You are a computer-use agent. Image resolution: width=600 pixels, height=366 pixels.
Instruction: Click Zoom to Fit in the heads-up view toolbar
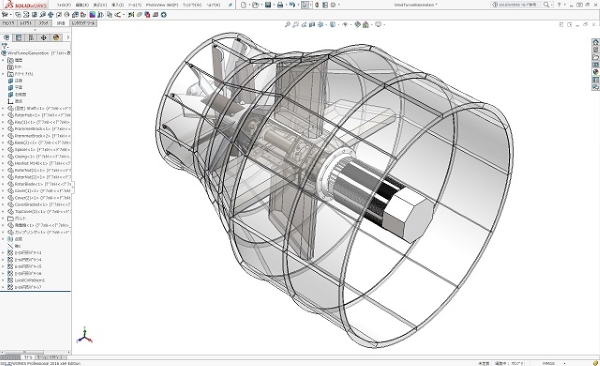pos(288,25)
